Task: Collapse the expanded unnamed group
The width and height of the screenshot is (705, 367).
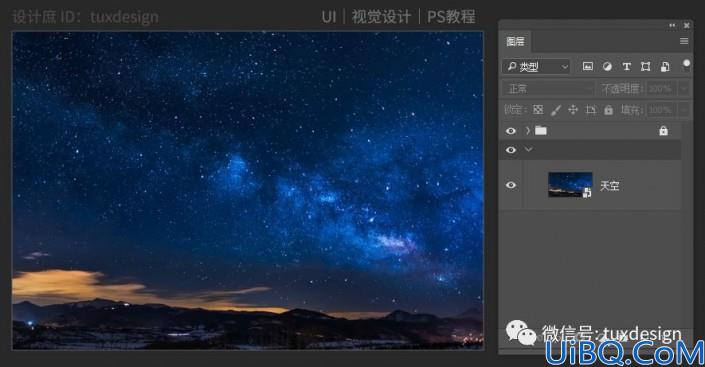Action: coord(528,149)
